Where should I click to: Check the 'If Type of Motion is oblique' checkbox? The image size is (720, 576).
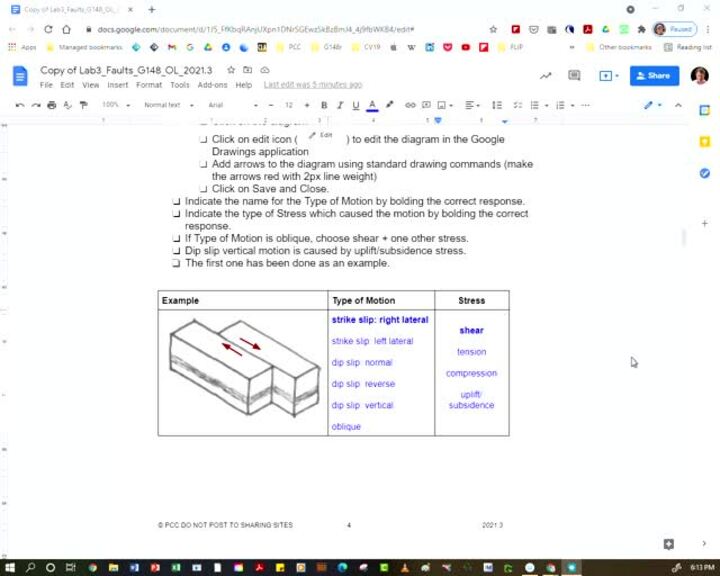(x=176, y=238)
